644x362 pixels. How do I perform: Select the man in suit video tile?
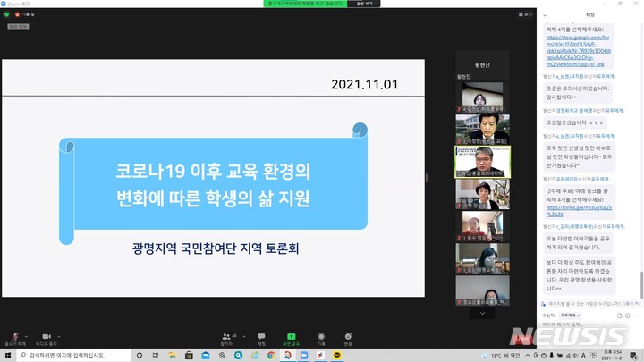coord(483,129)
